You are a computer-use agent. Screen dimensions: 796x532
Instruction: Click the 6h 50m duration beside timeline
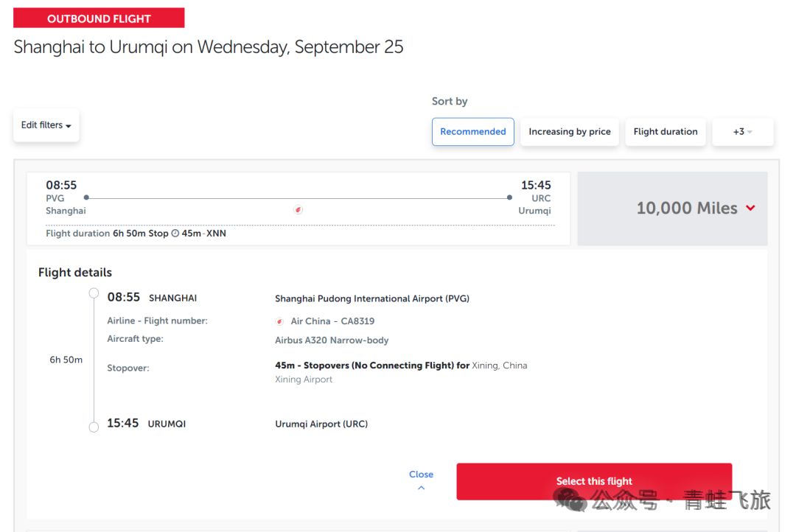coord(66,360)
